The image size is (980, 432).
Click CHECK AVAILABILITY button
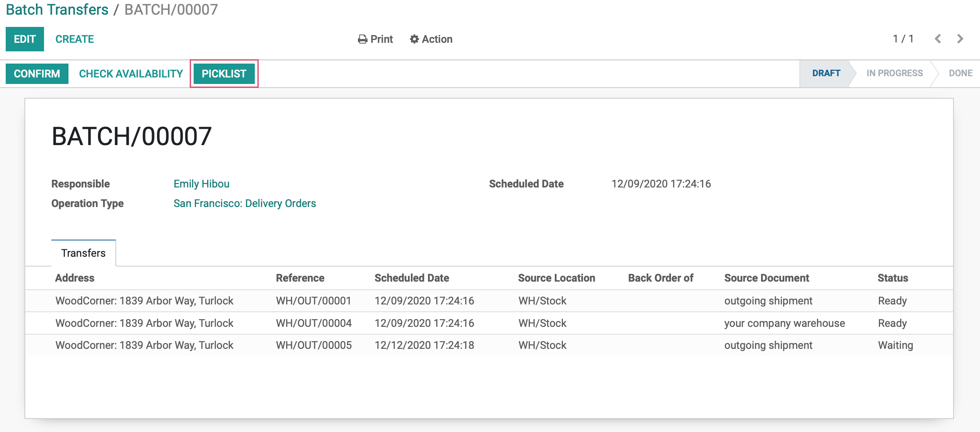pos(131,74)
